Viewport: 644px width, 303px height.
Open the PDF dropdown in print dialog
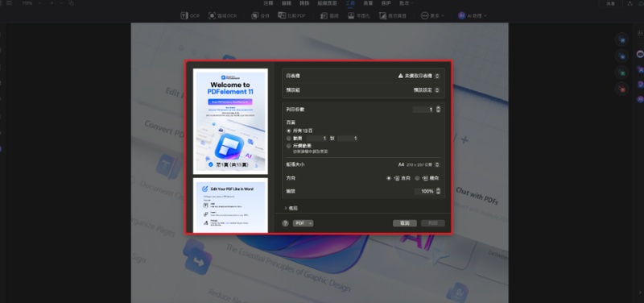click(303, 223)
